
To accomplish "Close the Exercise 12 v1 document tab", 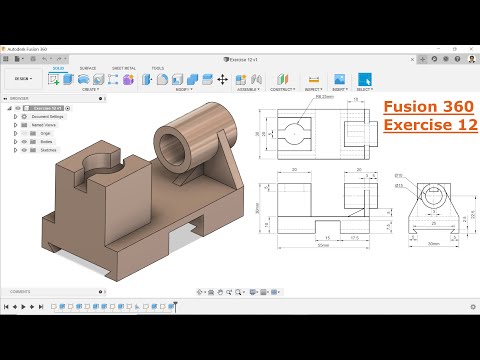I will (412, 59).
